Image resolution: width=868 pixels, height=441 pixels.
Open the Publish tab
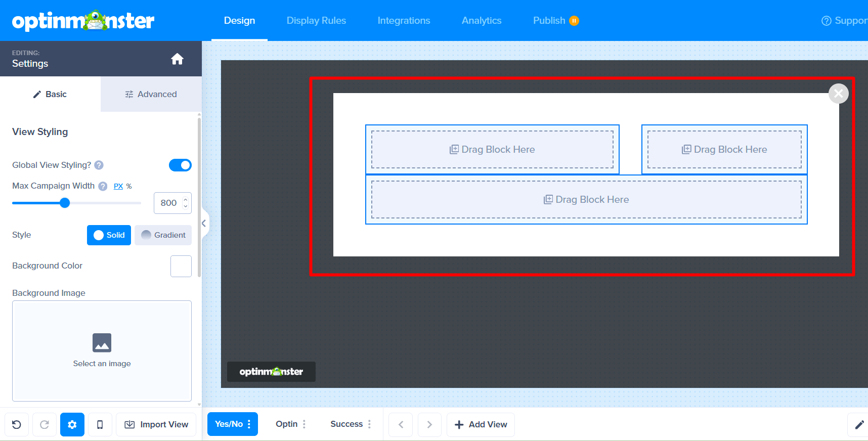coord(549,21)
